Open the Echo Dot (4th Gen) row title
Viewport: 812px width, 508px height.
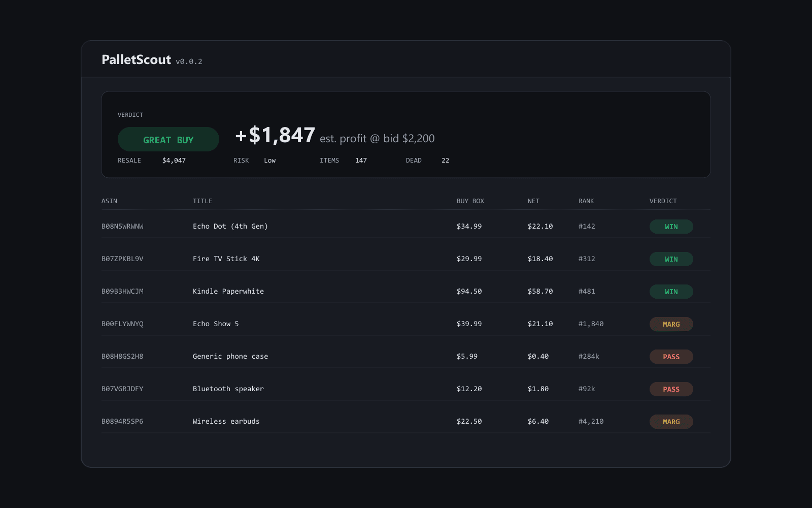click(x=230, y=227)
